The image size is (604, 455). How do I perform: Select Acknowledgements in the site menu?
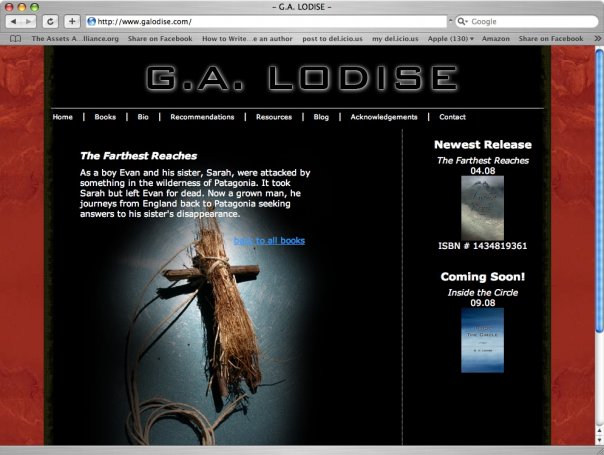[x=384, y=117]
